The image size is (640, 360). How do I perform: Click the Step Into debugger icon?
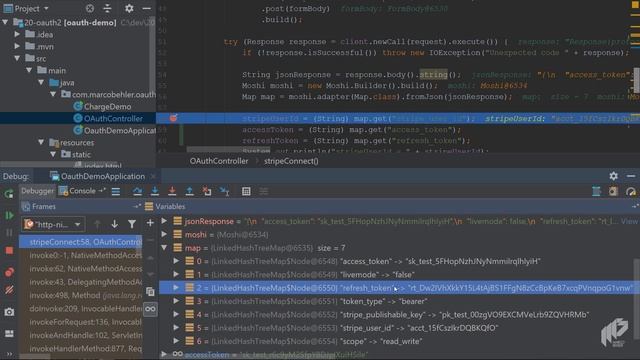point(155,191)
